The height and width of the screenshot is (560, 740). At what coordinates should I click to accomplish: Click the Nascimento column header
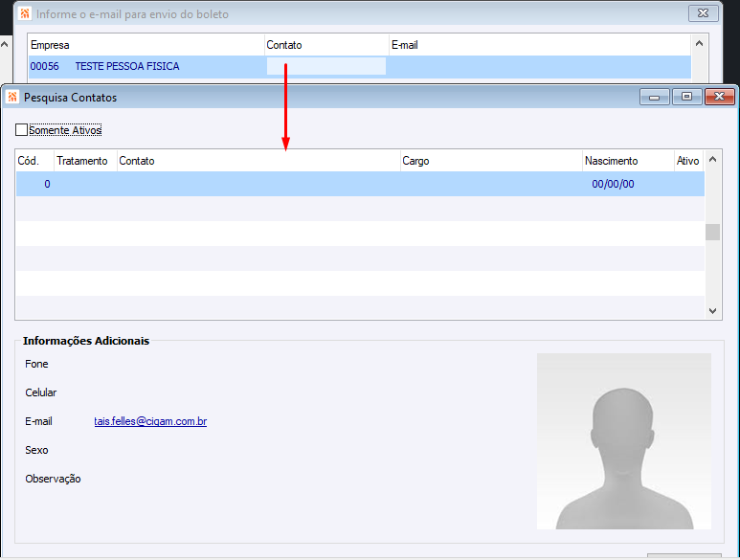pyautogui.click(x=628, y=161)
